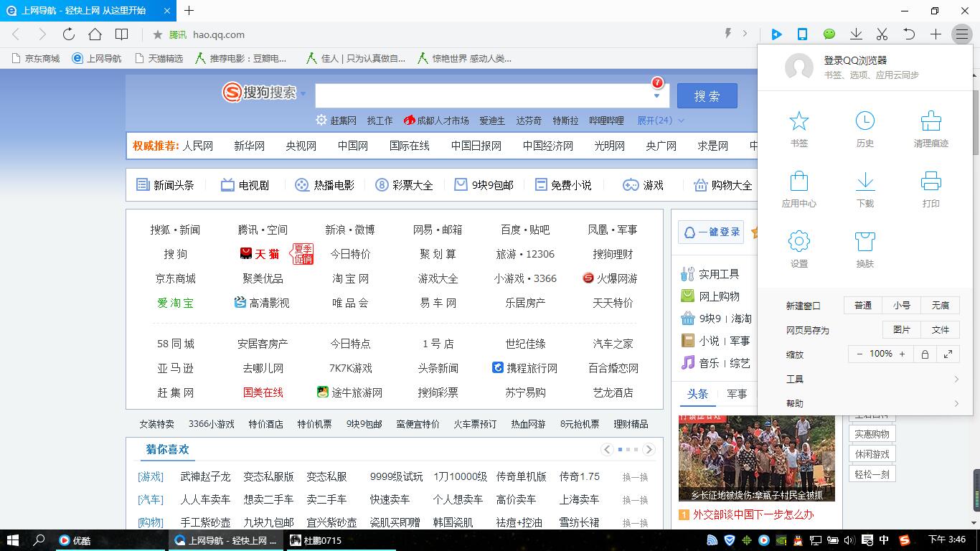Image resolution: width=980 pixels, height=551 pixels.
Task: Expand the 展开(24) links list
Action: [x=661, y=121]
